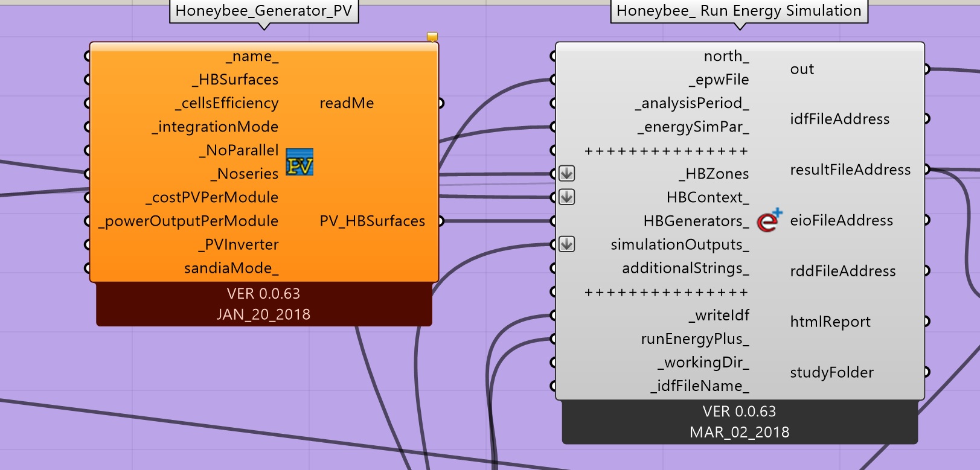Click the _PVInverter input
The width and height of the screenshot is (980, 470).
coord(239,244)
